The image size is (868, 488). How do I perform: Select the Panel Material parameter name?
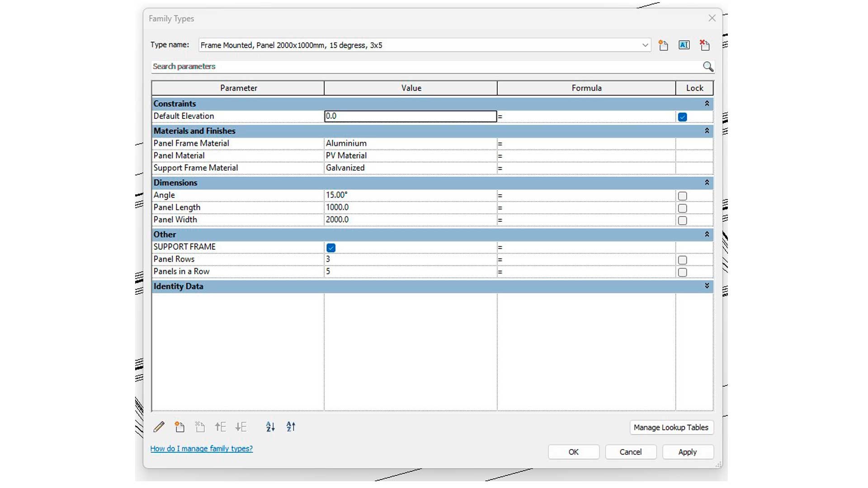point(179,155)
